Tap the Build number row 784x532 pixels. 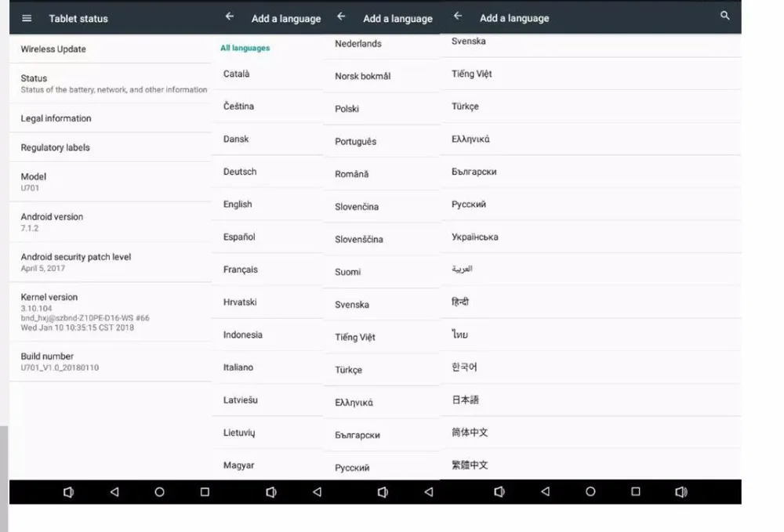click(110, 362)
